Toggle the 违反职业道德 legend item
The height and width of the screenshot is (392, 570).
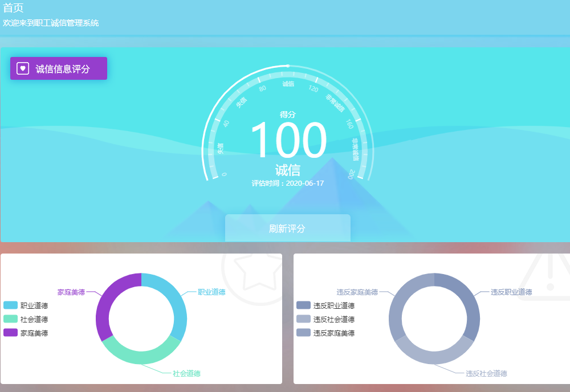[x=333, y=305]
